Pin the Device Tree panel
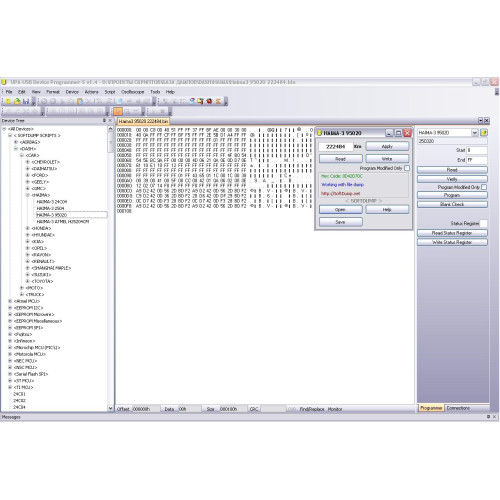 [x=104, y=121]
